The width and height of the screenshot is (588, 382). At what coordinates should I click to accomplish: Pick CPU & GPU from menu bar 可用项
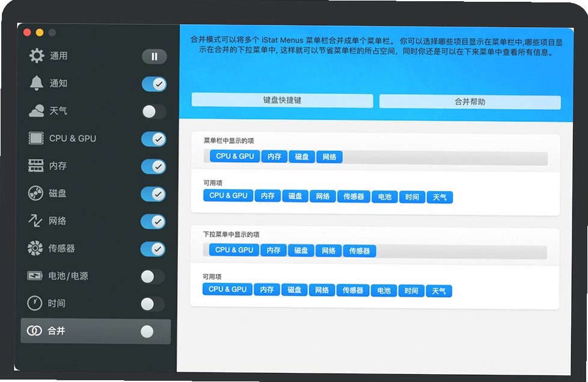point(228,195)
